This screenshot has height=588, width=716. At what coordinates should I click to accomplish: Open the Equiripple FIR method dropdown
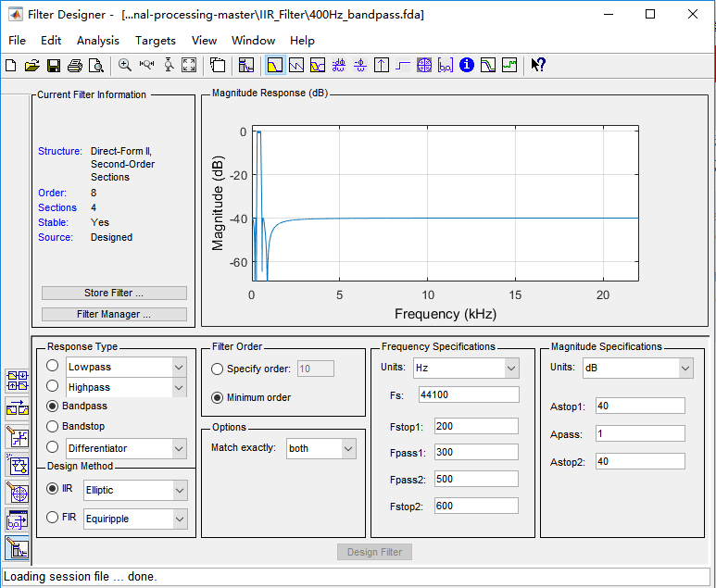tap(180, 519)
